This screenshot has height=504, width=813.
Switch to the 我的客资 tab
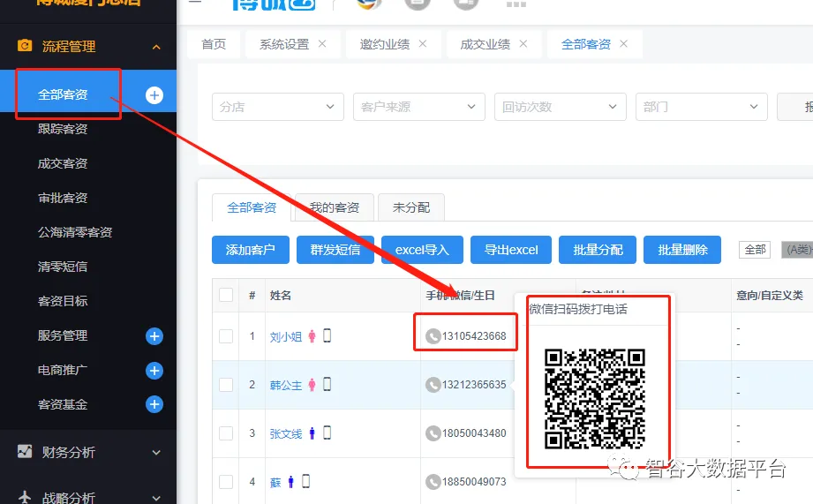(335, 207)
